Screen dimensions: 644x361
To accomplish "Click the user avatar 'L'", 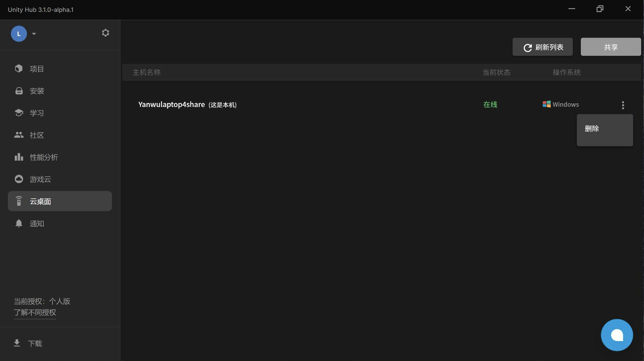I will pos(19,34).
